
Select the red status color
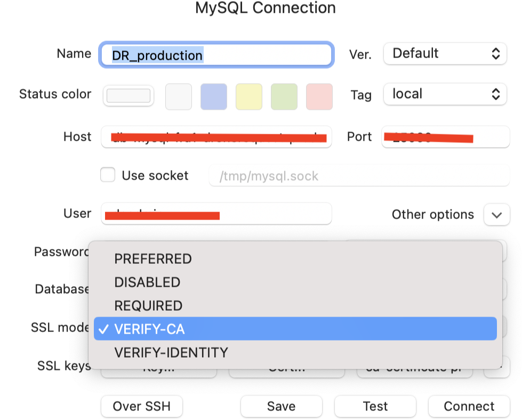coord(319,96)
